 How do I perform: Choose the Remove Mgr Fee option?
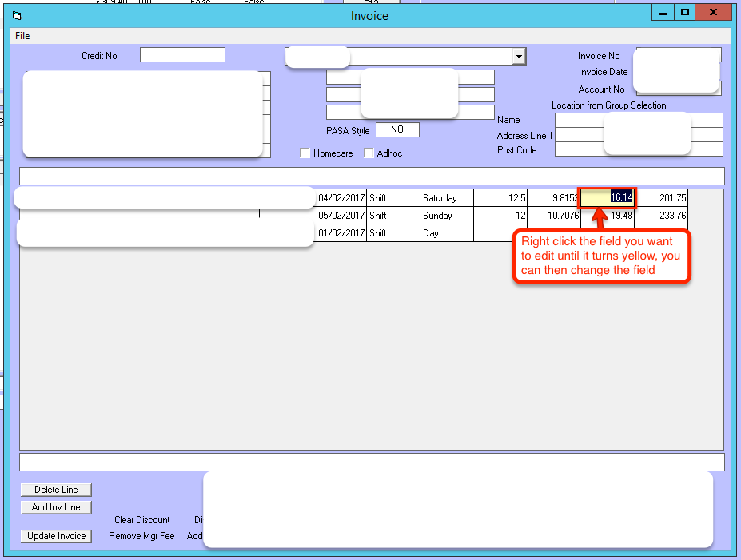(x=141, y=536)
